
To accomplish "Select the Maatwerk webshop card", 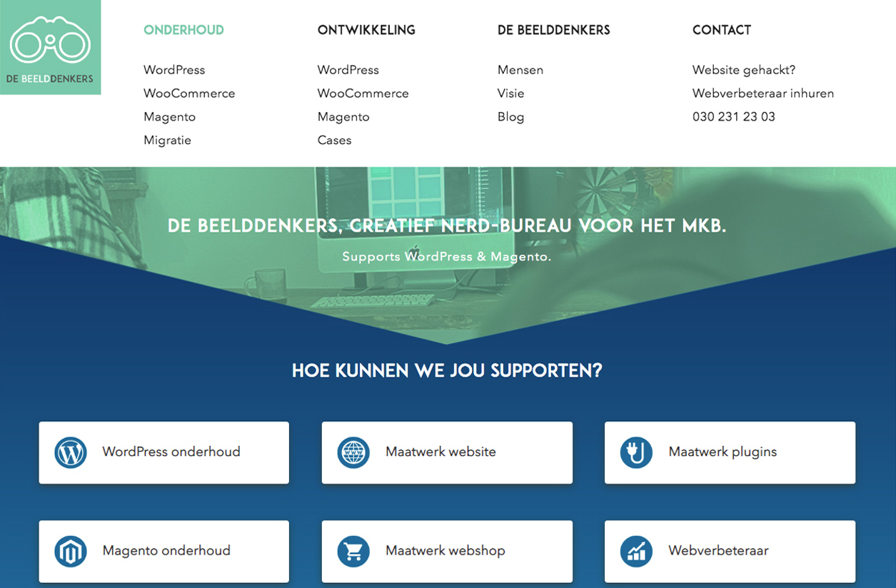I will [x=446, y=551].
